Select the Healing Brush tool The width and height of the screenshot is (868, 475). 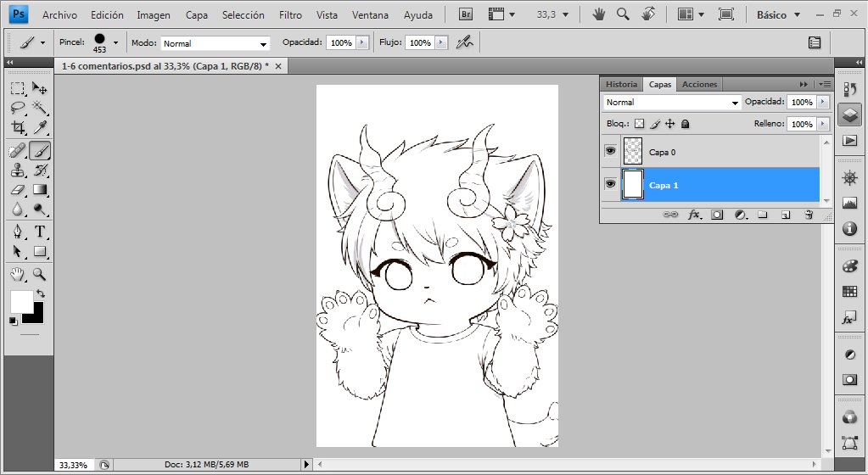18,151
